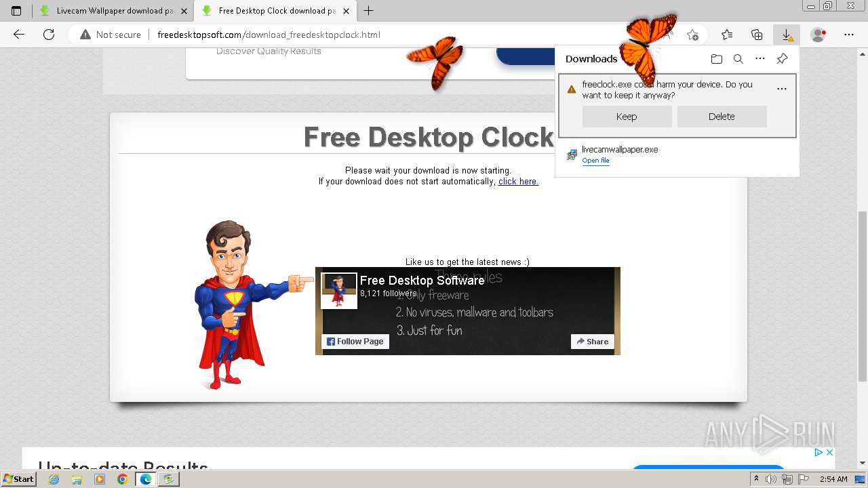Click the 'click here' download link
Screen dimensions: 868x488
pos(518,182)
